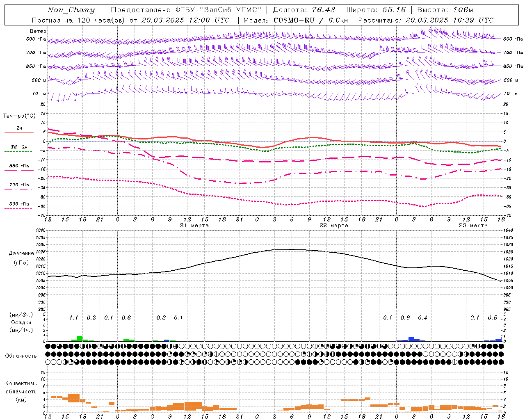Screen dimensions: 525x420
Task: Click the 850 гПа temperature legend entry
Action: pyautogui.click(x=19, y=166)
